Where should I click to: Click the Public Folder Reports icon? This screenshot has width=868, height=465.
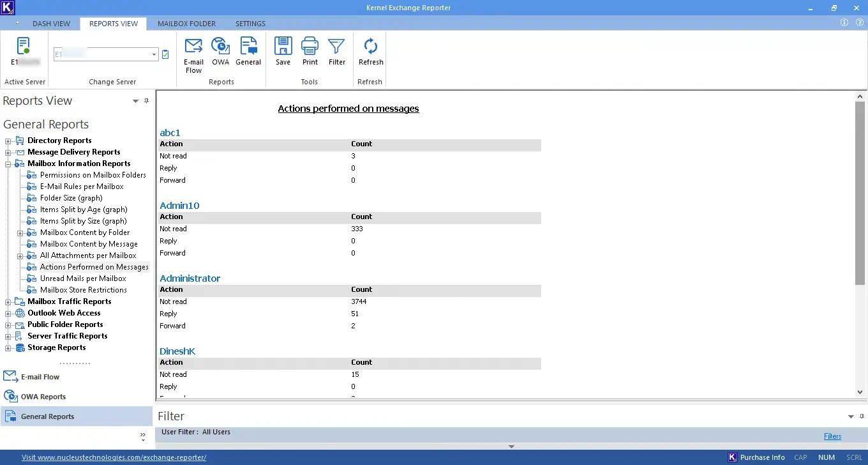point(20,324)
